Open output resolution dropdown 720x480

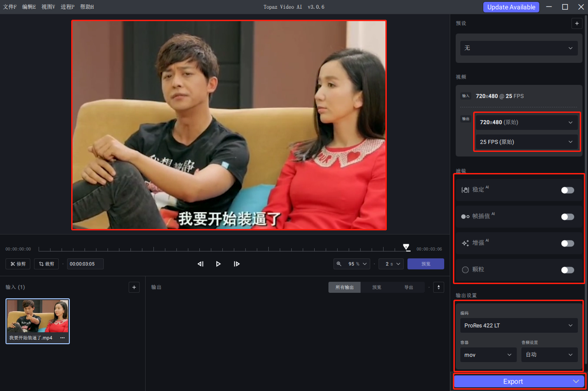[527, 123]
